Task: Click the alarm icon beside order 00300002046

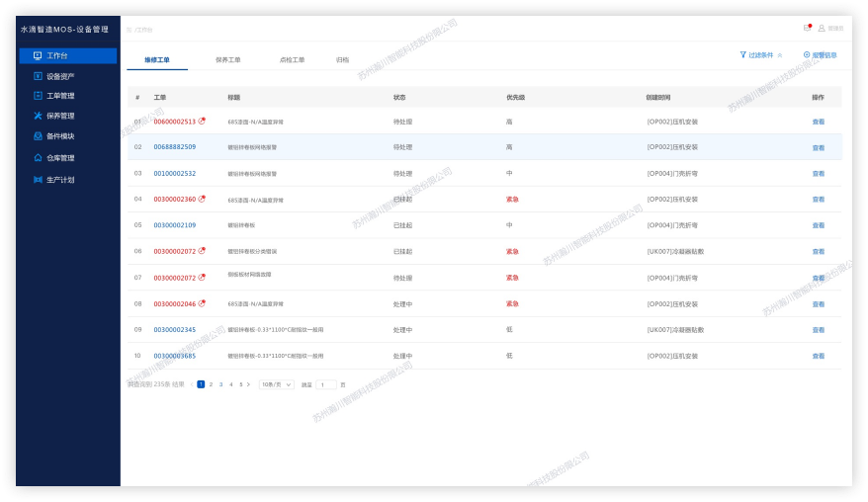Action: pos(202,303)
